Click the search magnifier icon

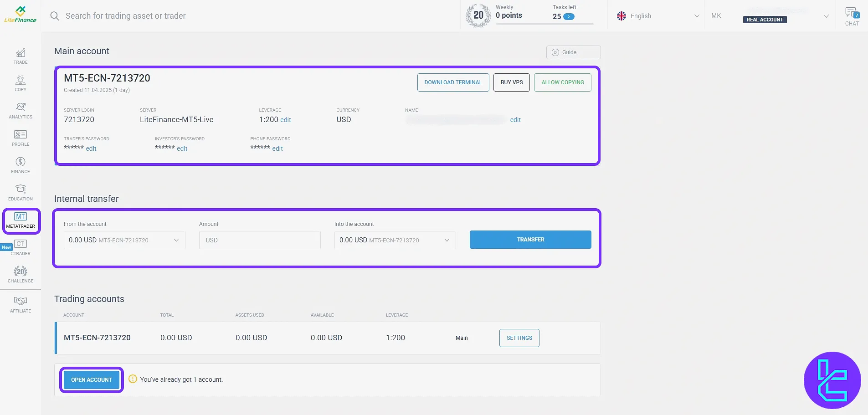(x=55, y=16)
